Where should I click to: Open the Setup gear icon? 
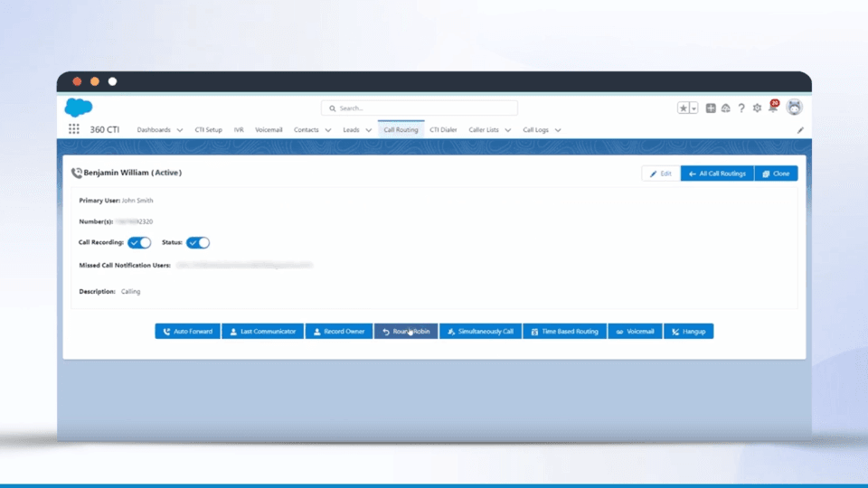tap(757, 108)
